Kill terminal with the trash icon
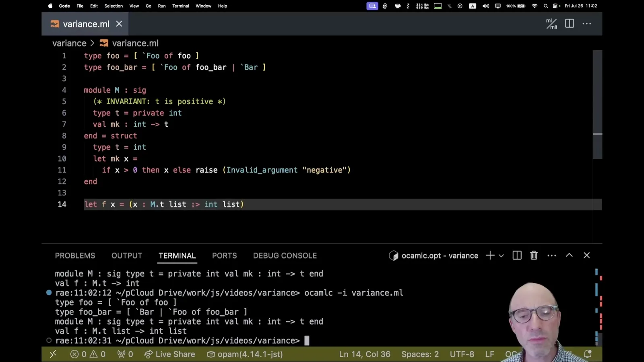Viewport: 644px width, 362px height. [534, 255]
